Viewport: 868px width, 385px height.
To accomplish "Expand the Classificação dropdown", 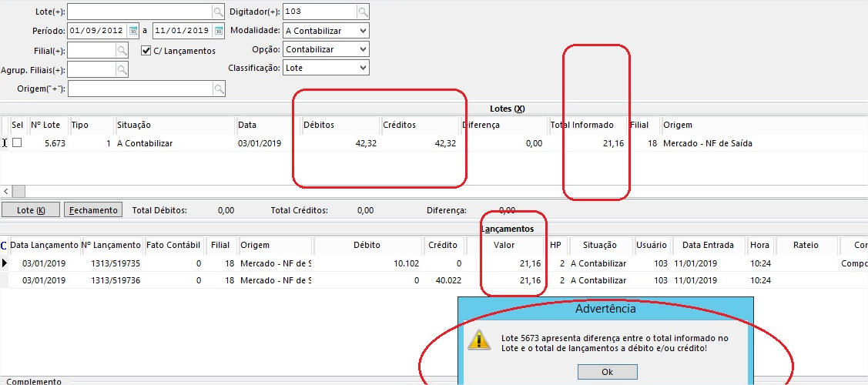I will tap(363, 68).
